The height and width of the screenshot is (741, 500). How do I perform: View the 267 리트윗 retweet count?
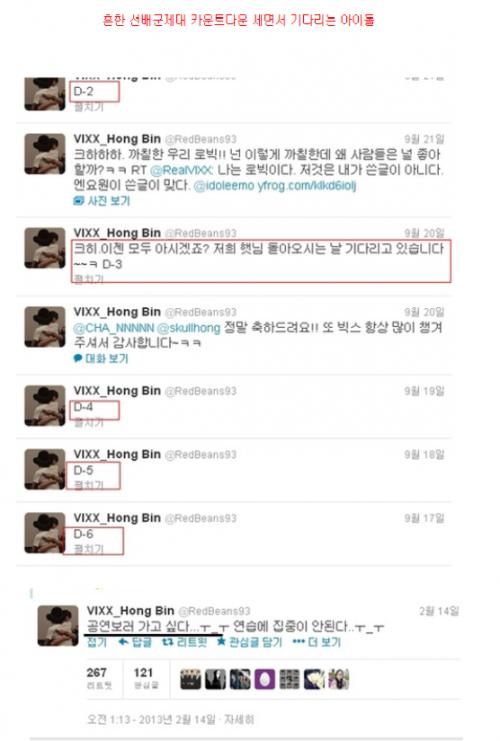98,678
